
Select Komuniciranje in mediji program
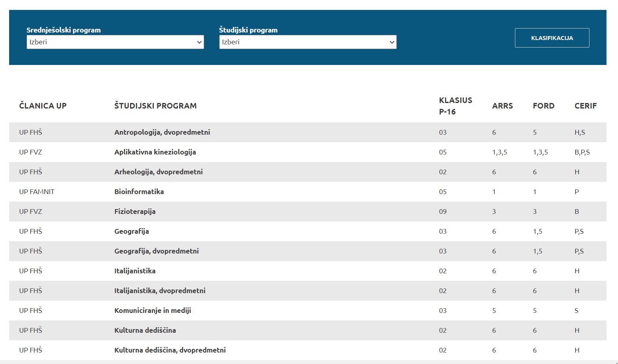point(153,311)
